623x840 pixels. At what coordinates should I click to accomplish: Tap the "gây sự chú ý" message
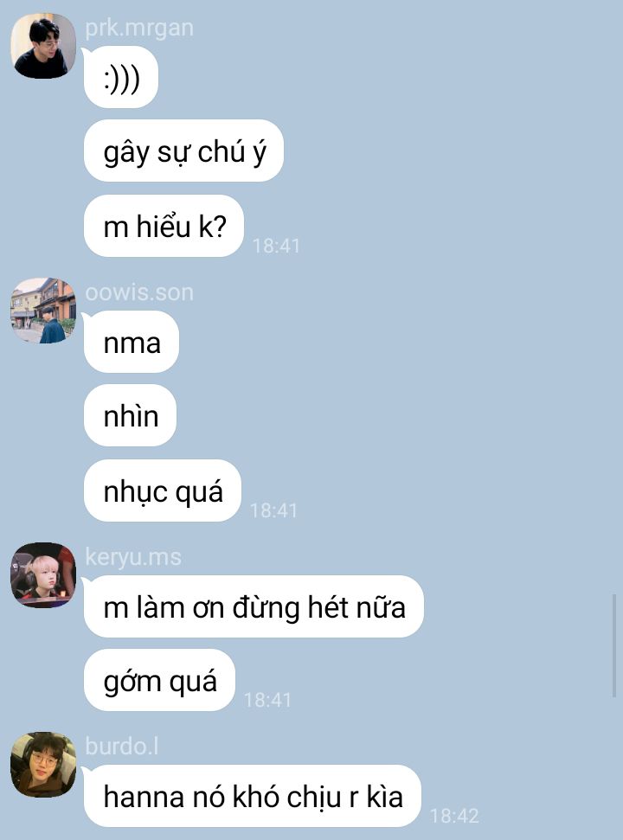coord(183,151)
